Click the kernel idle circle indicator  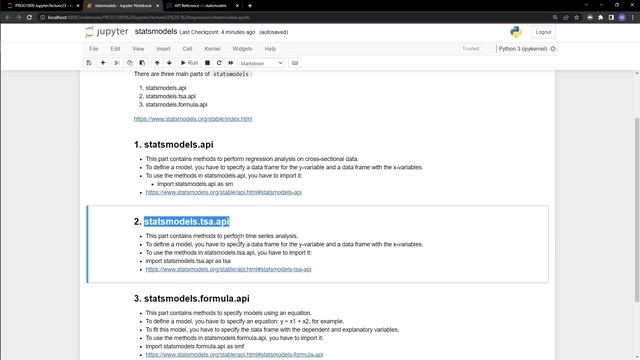pyautogui.click(x=553, y=49)
